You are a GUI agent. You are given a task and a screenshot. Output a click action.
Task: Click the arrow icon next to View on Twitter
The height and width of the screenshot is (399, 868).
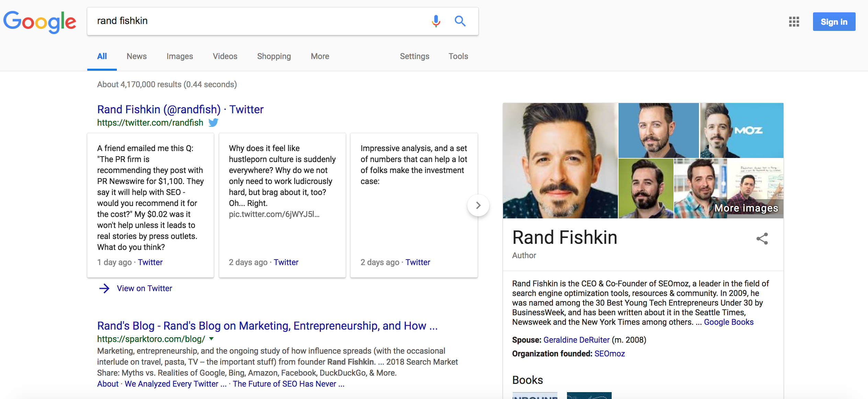coord(104,288)
